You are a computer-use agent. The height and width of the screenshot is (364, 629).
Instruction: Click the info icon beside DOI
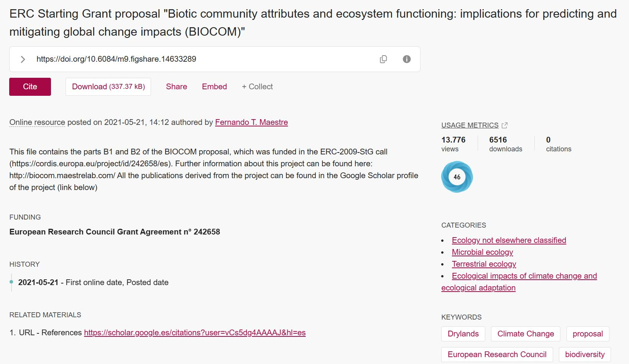(x=407, y=59)
